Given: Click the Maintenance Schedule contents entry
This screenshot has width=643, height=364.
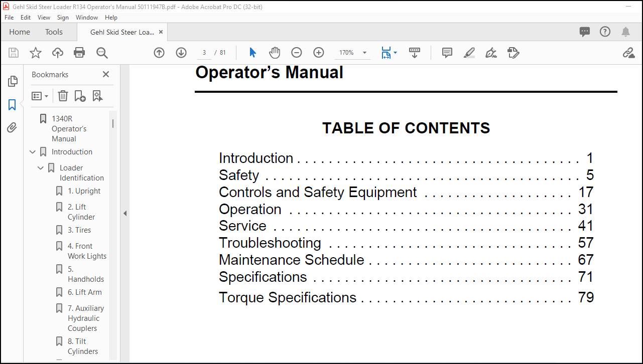Looking at the screenshot, I should click(x=406, y=260).
